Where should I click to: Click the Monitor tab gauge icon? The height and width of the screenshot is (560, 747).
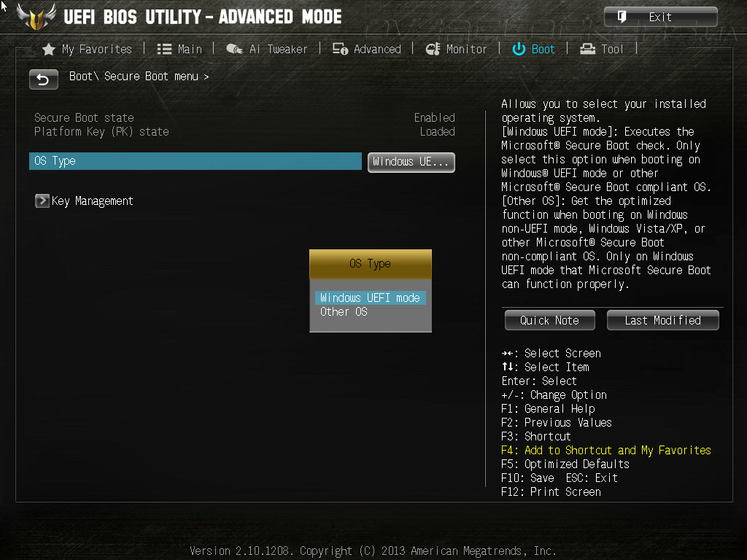[x=433, y=49]
